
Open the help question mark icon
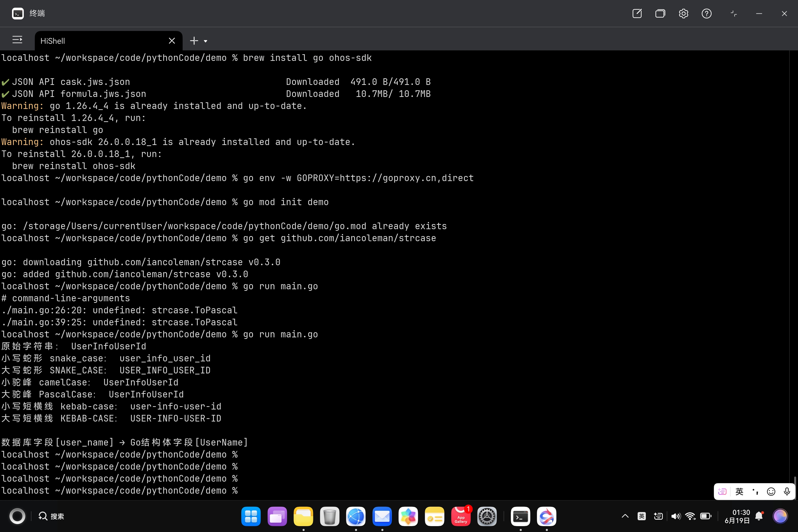tap(706, 14)
